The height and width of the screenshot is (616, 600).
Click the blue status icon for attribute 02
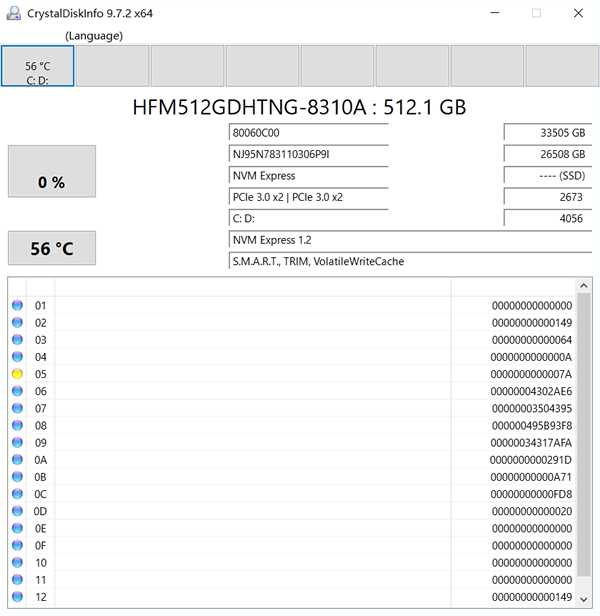17,323
